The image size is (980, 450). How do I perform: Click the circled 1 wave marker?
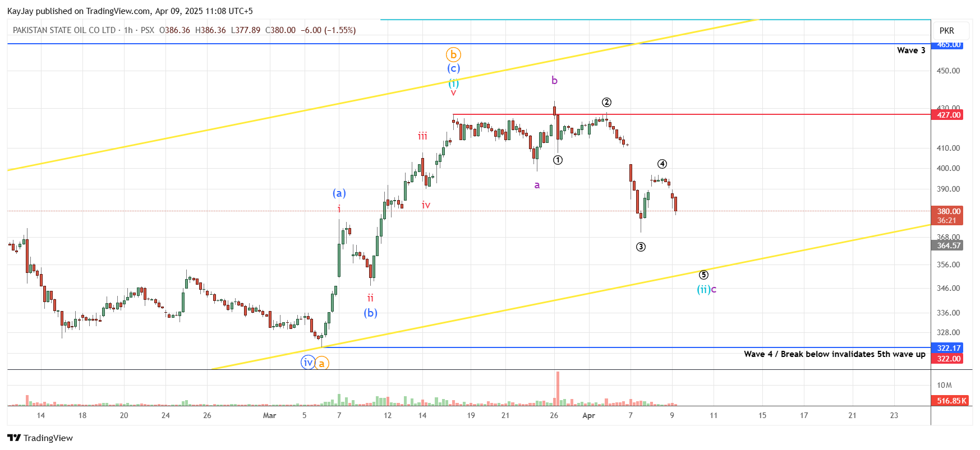click(x=558, y=160)
